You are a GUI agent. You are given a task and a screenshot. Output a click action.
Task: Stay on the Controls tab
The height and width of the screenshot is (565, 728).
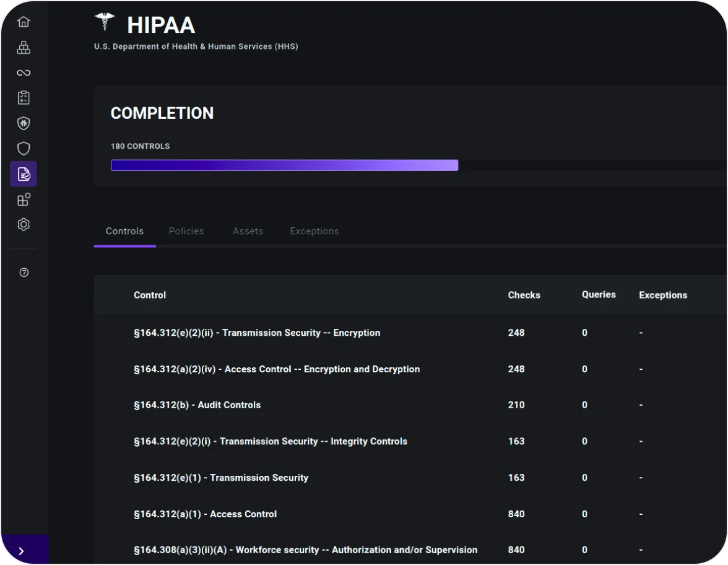click(124, 231)
